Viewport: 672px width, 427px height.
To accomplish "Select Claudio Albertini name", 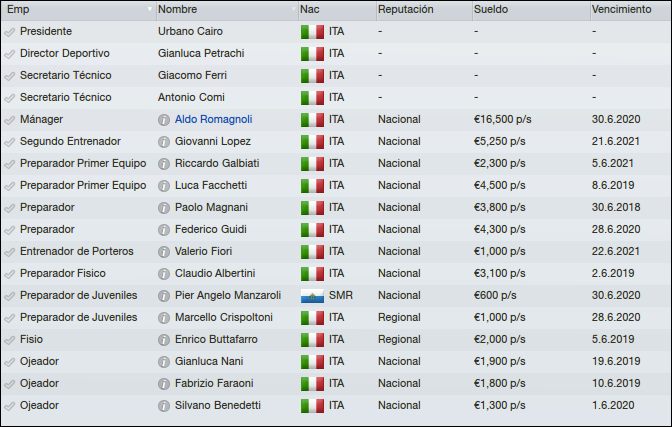I will (x=215, y=273).
